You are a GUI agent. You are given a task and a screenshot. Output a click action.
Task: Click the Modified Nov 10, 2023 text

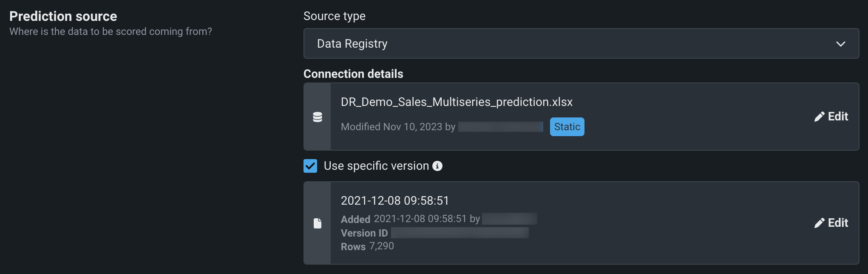pyautogui.click(x=398, y=127)
